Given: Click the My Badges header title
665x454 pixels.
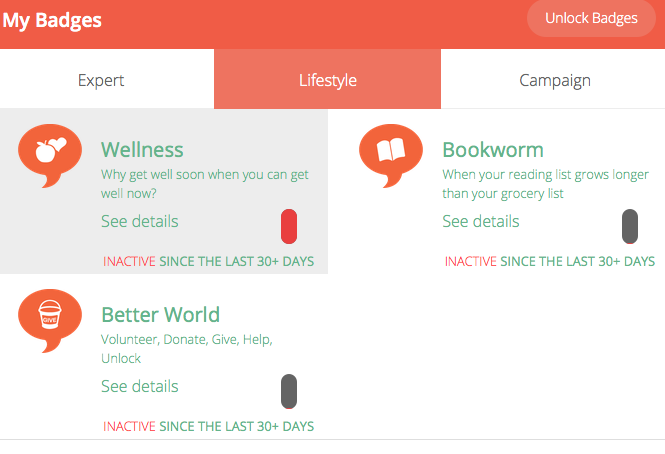Looking at the screenshot, I should 52,20.
